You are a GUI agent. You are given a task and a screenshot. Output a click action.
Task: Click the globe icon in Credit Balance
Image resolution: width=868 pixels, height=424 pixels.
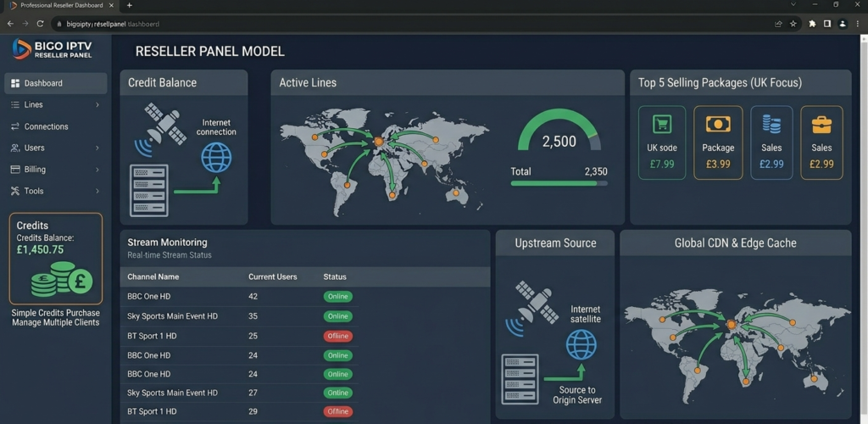[x=216, y=157]
